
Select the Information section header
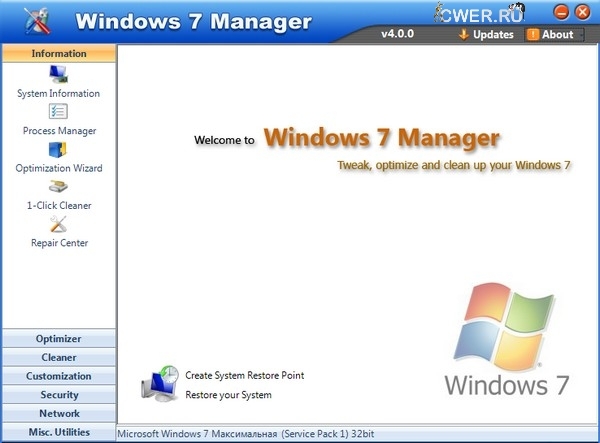click(58, 53)
